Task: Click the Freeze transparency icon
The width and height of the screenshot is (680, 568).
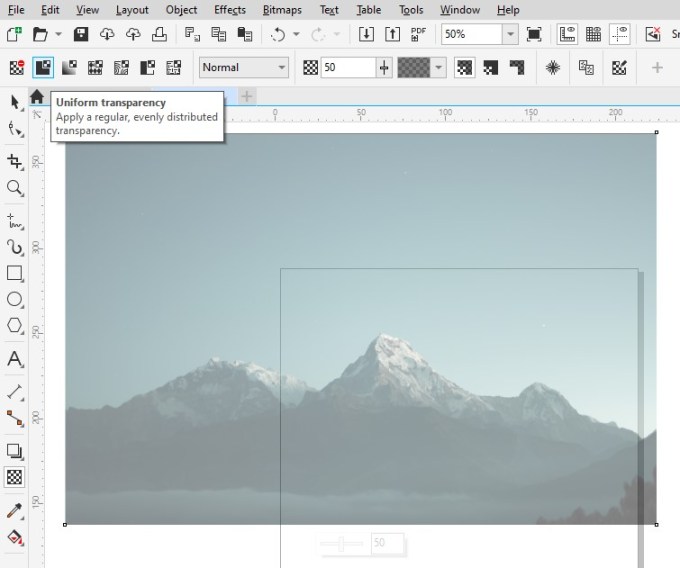Action: pos(553,68)
